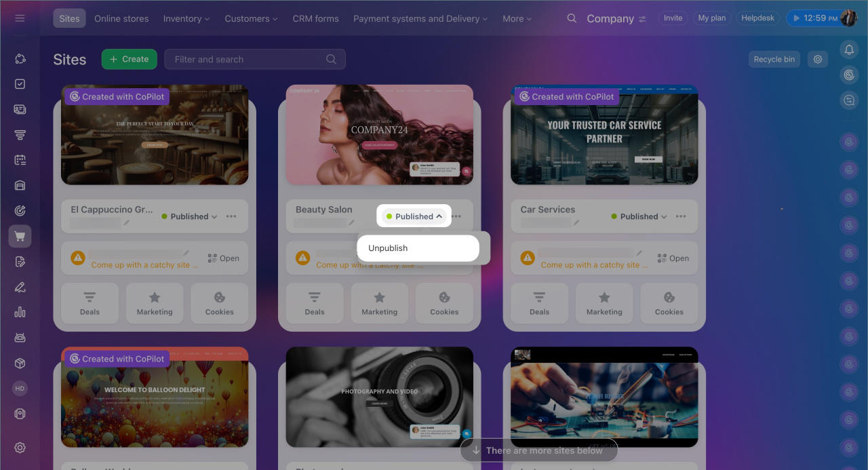
Task: Collapse the Beauty Salon Published dropdown
Action: click(x=414, y=216)
